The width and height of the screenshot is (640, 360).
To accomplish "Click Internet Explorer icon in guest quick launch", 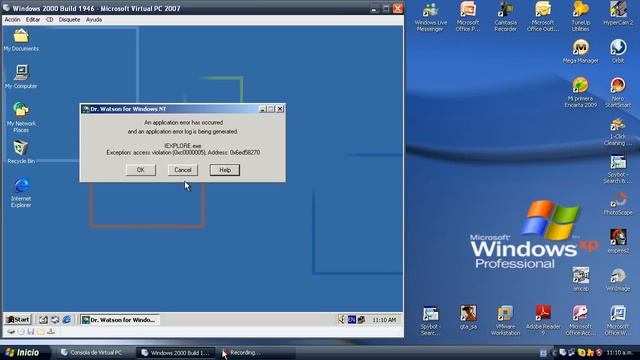I will tap(67, 320).
